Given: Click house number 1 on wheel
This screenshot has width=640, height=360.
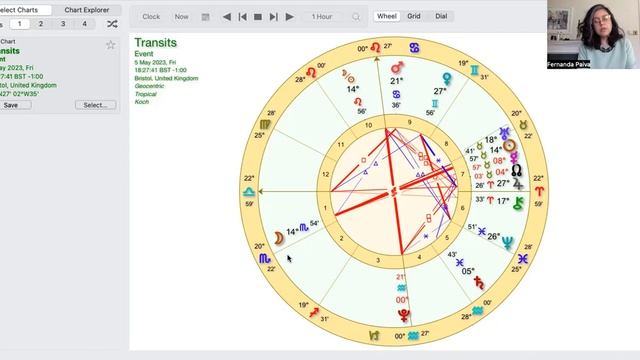Looking at the screenshot, I should coord(325,208).
